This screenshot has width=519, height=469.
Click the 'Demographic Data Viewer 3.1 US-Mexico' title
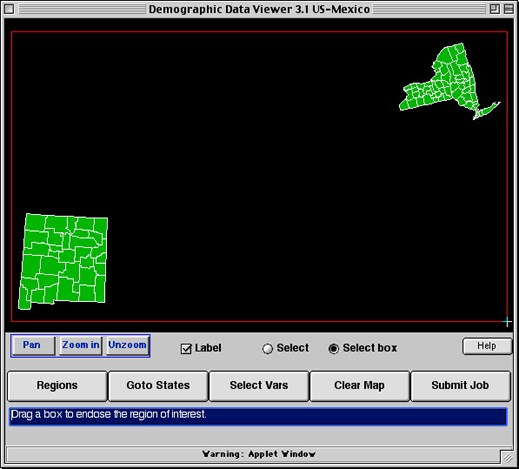[259, 9]
